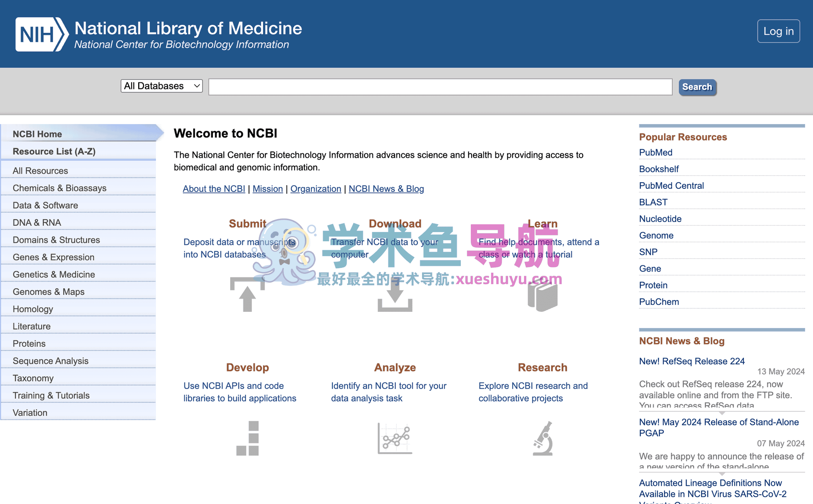813x504 pixels.
Task: Click the Submit upload arrow icon
Action: coord(247,294)
